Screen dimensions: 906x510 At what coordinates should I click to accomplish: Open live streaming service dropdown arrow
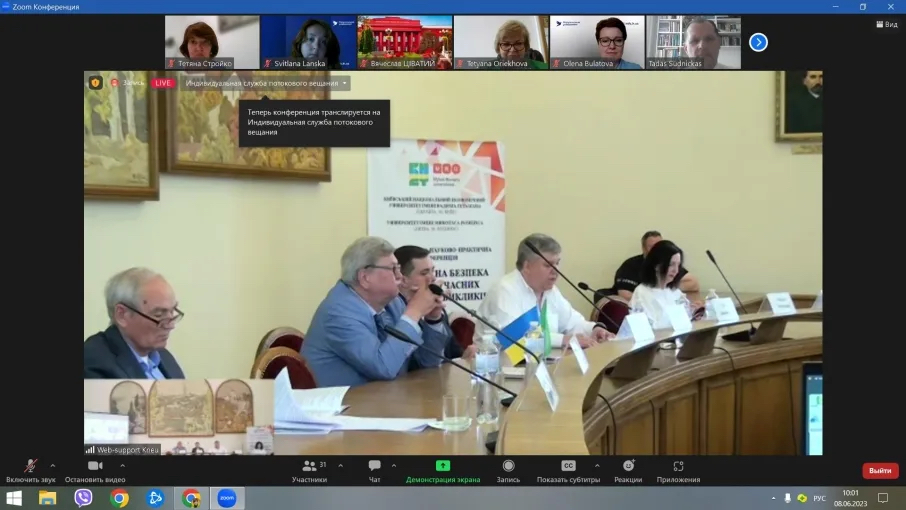coord(345,83)
